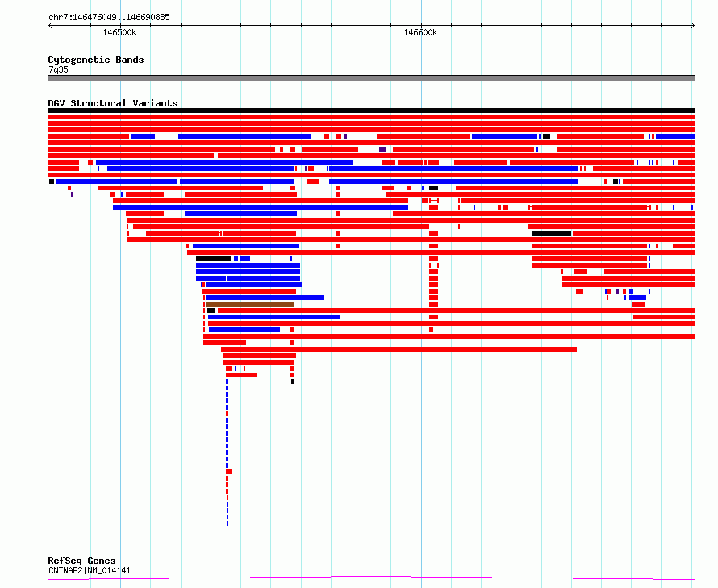
Task: Click the brown structural variant bar
Action: [250, 304]
